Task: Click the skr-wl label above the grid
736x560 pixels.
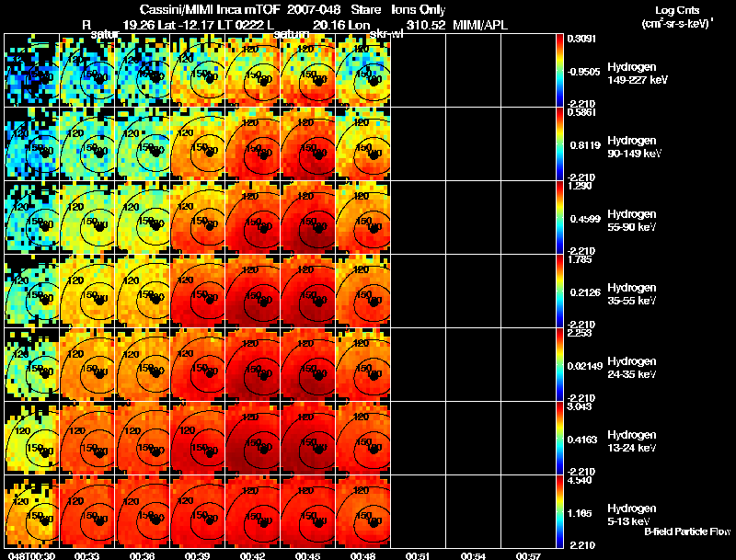Action: point(386,34)
